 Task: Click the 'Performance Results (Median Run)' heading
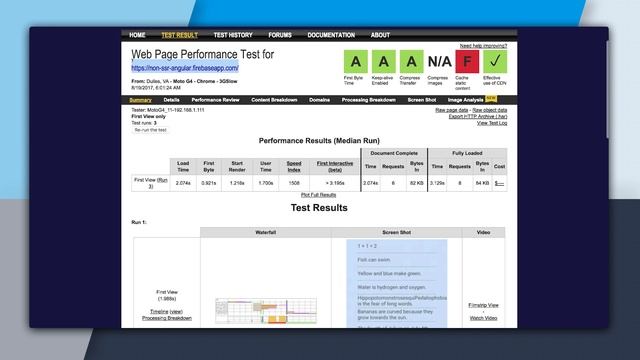[x=319, y=141]
